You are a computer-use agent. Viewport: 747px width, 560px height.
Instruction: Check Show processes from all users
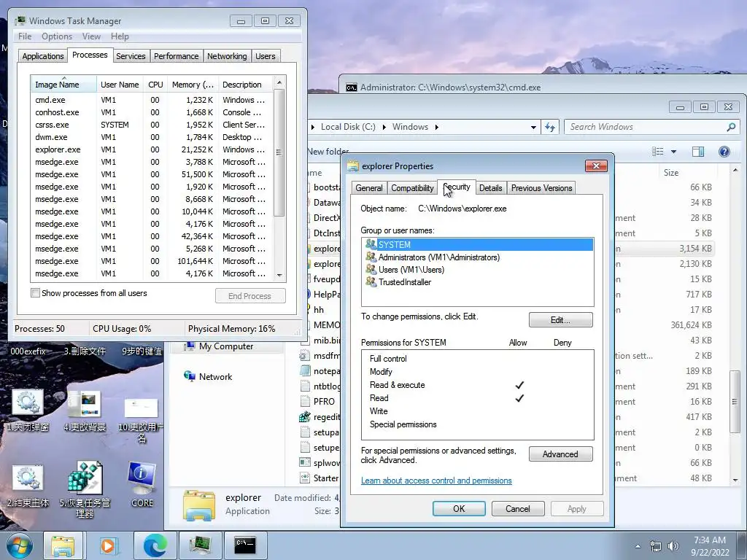pyautogui.click(x=35, y=293)
